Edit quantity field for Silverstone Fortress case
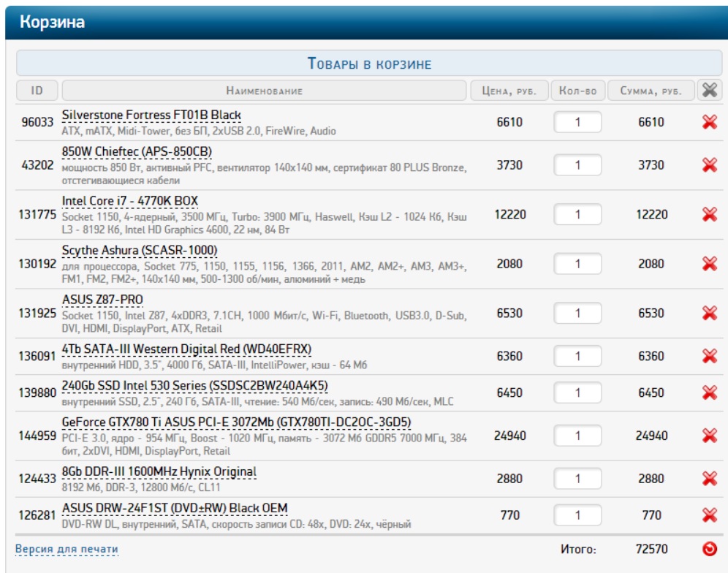This screenshot has height=573, width=728. pyautogui.click(x=577, y=122)
